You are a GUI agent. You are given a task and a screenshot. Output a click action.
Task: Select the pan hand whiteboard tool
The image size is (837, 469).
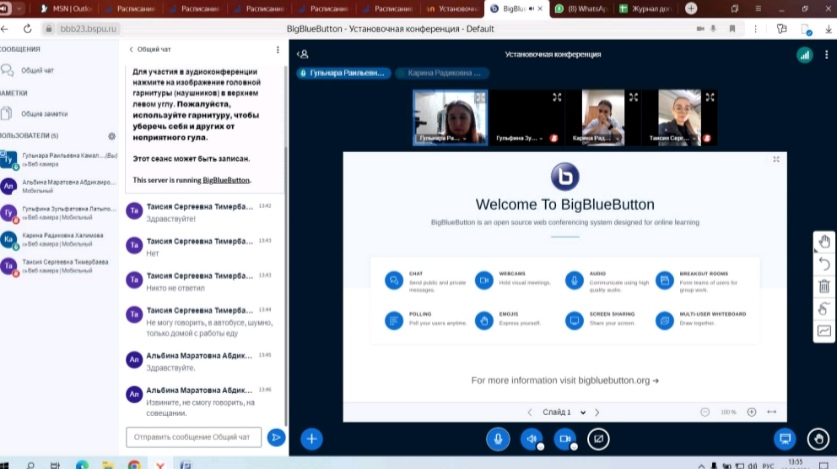click(824, 241)
